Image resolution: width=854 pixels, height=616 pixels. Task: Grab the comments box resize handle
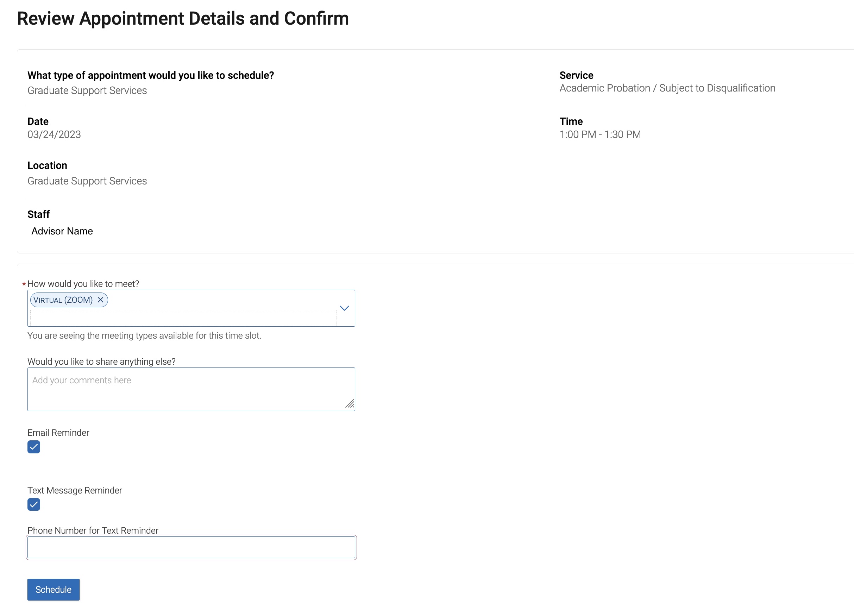[350, 404]
